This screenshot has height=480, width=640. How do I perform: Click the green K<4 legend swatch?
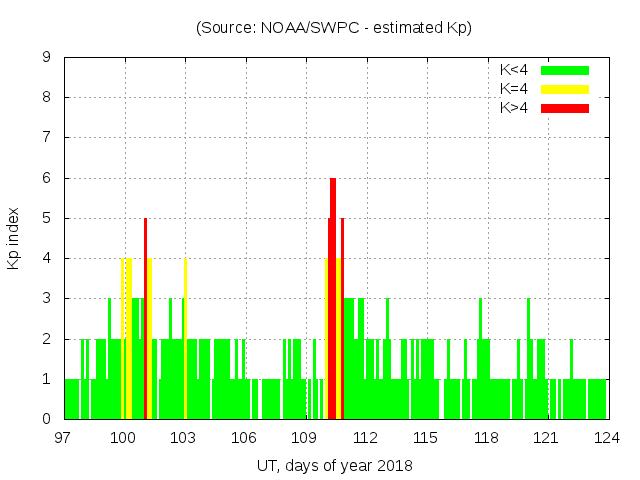point(565,70)
